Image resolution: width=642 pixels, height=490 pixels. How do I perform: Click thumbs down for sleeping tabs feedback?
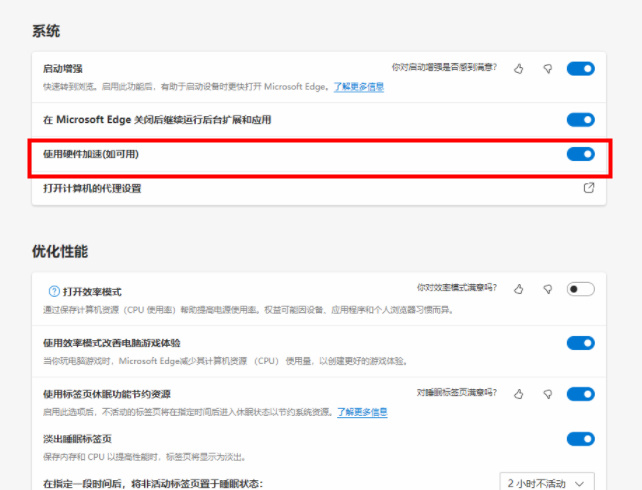tap(547, 394)
